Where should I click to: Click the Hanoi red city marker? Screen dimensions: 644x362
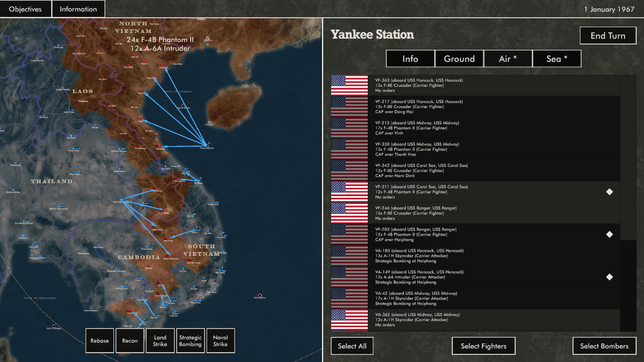(x=144, y=61)
